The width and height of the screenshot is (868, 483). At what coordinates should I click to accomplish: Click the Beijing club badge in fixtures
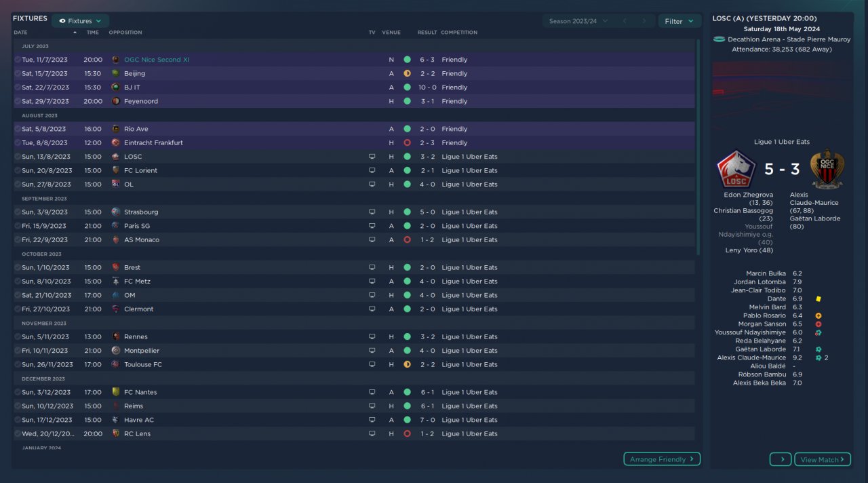115,73
